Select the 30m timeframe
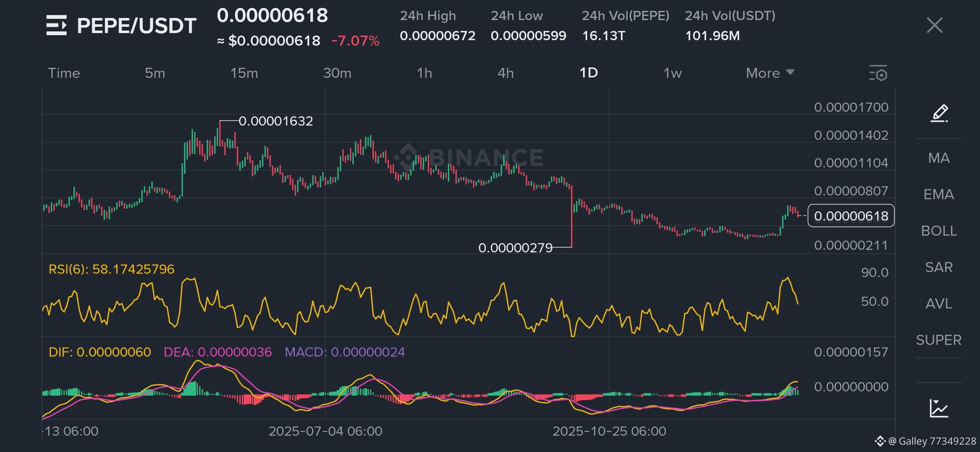 coord(337,73)
